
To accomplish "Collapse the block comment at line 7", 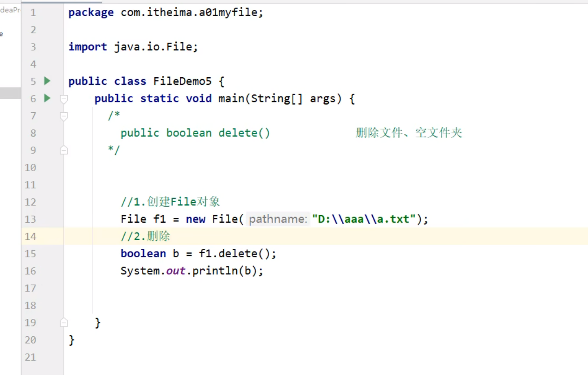I will pos(64,116).
